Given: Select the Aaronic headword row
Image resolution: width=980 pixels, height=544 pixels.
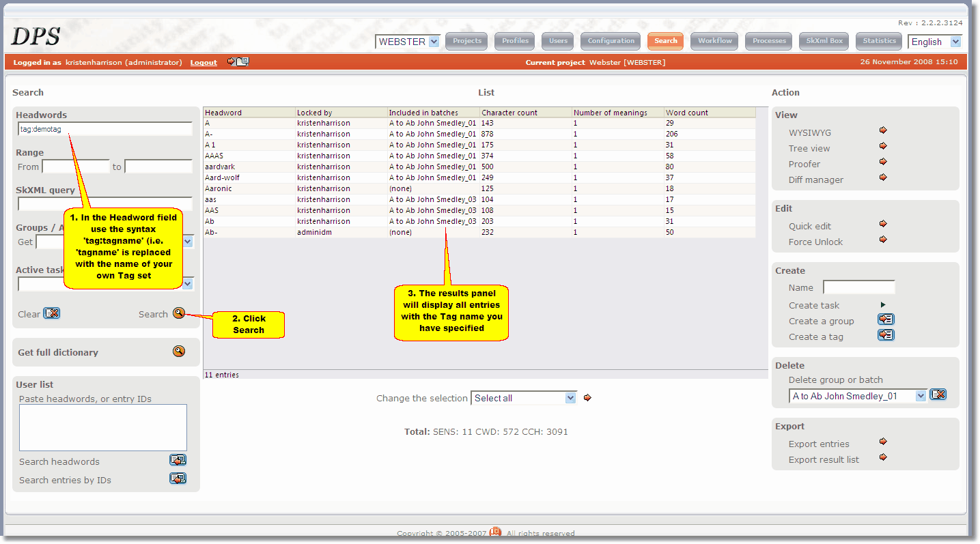Looking at the screenshot, I should 479,188.
